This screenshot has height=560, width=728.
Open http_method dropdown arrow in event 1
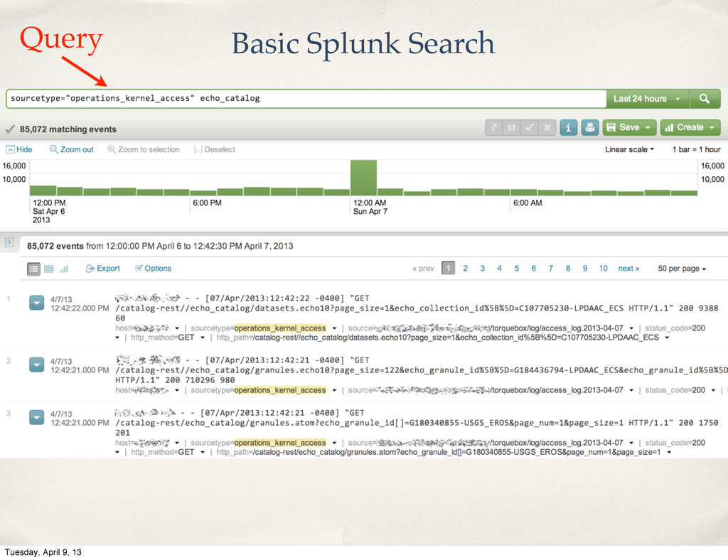[203, 338]
